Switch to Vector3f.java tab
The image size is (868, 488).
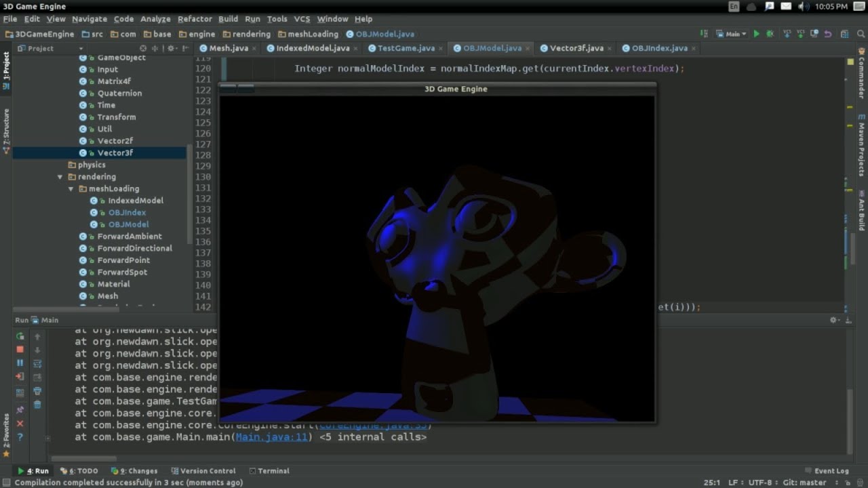click(x=576, y=48)
